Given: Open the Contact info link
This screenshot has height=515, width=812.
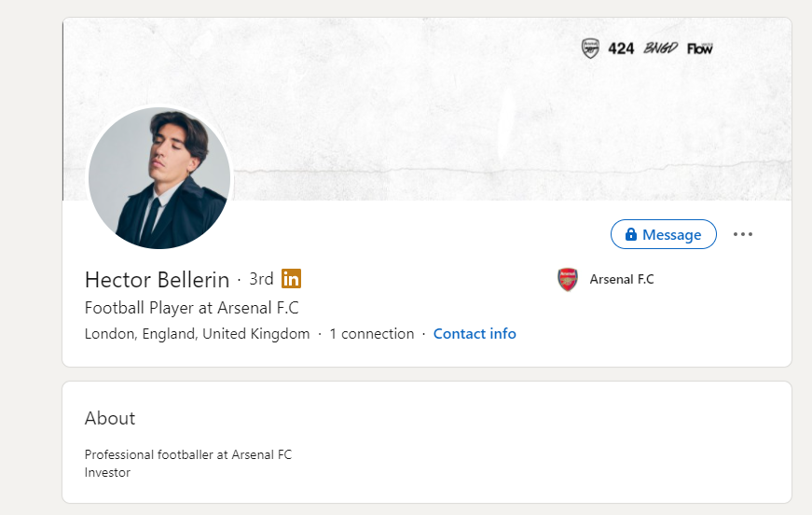Looking at the screenshot, I should [x=475, y=334].
